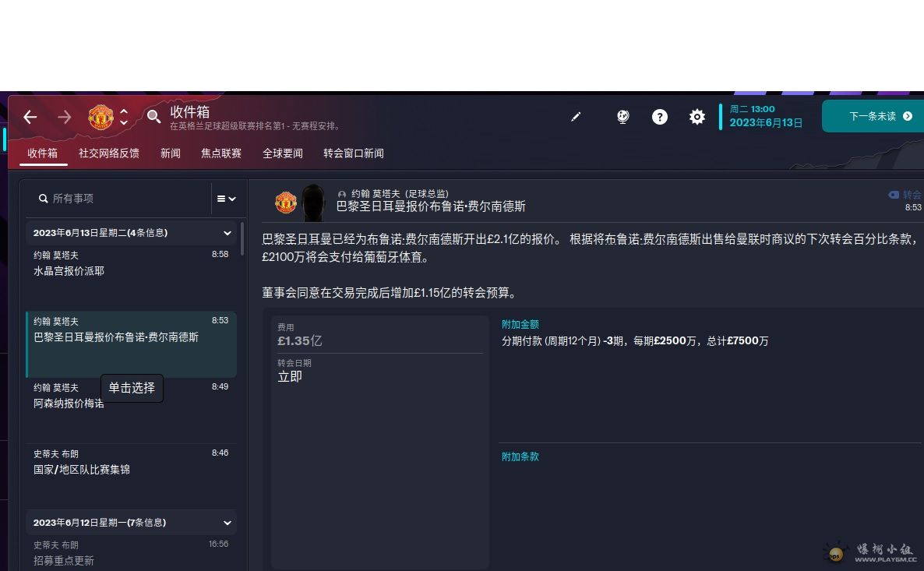Go back with the left arrow
Screen dimensions: 924x571
coord(30,118)
